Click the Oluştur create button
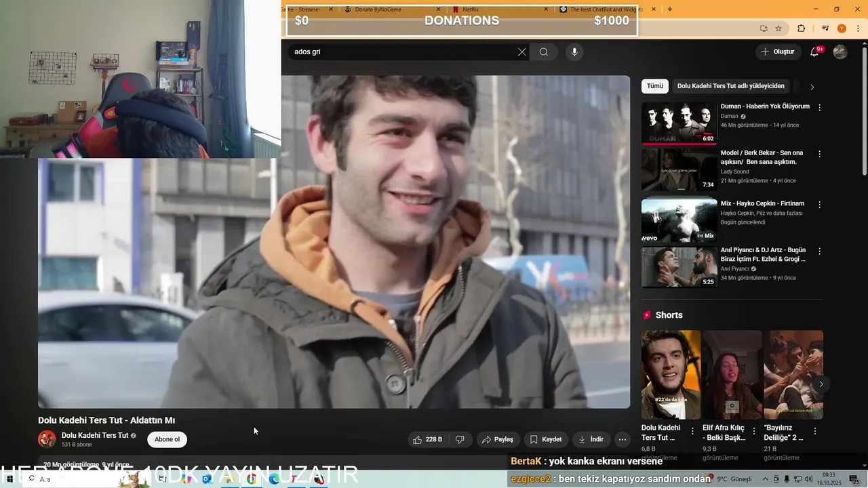Screen dimensions: 868x488 pyautogui.click(x=777, y=52)
